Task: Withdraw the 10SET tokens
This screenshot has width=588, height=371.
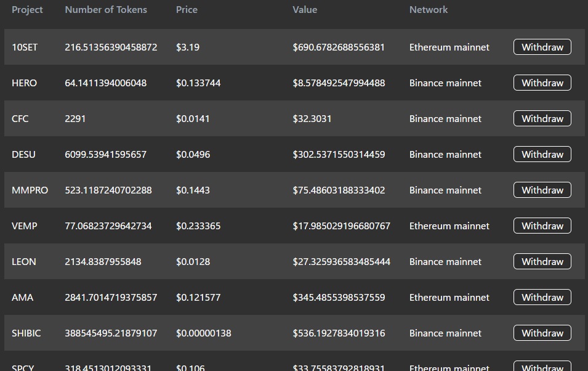Action: (x=542, y=47)
